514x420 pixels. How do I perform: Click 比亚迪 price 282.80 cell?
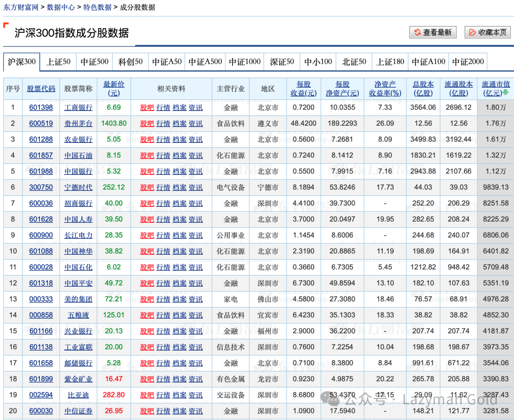coord(114,395)
